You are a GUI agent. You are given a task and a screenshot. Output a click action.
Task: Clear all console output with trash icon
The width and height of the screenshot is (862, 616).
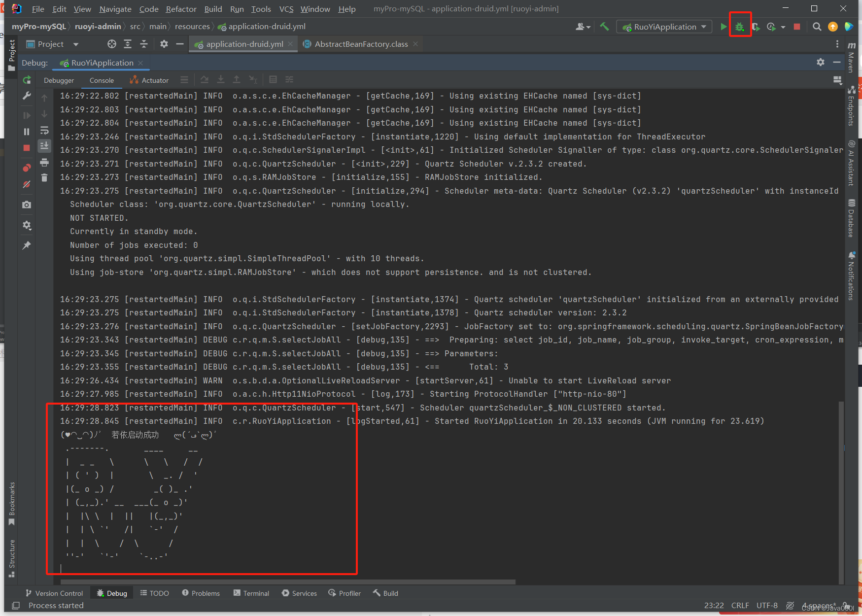[44, 178]
